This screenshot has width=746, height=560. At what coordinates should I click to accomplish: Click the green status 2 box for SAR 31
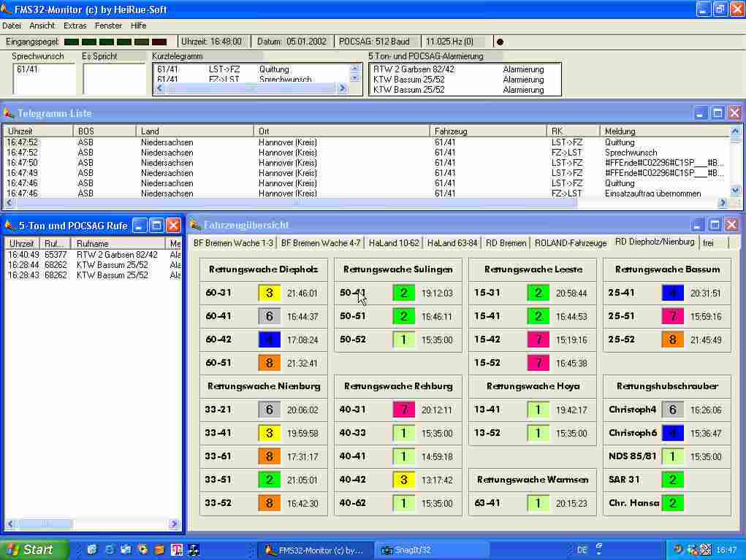pyautogui.click(x=672, y=480)
